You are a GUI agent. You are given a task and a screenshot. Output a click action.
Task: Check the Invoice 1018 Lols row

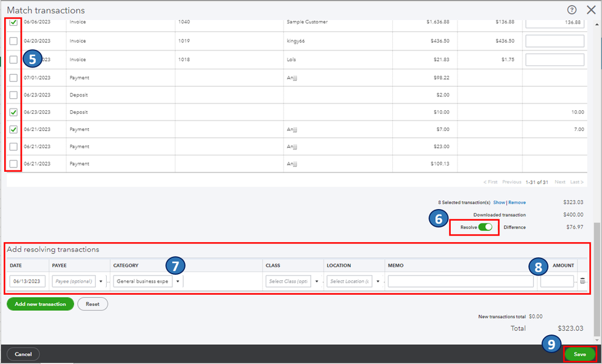point(13,60)
